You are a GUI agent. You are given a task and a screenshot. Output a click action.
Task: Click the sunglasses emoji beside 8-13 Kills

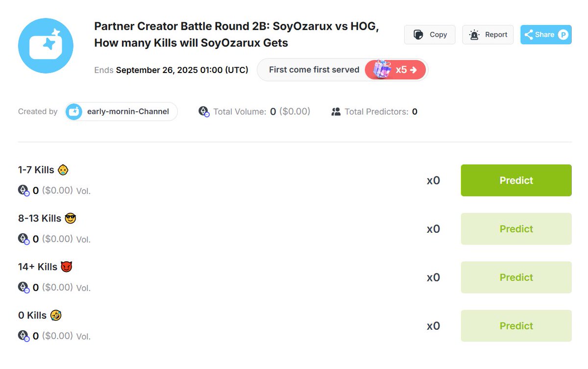click(x=71, y=219)
